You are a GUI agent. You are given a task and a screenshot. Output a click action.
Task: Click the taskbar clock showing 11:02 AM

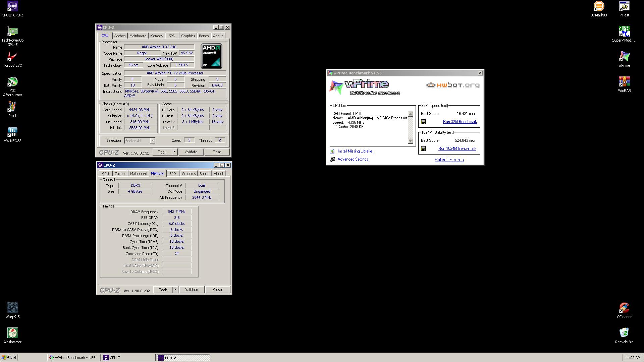[x=633, y=358]
